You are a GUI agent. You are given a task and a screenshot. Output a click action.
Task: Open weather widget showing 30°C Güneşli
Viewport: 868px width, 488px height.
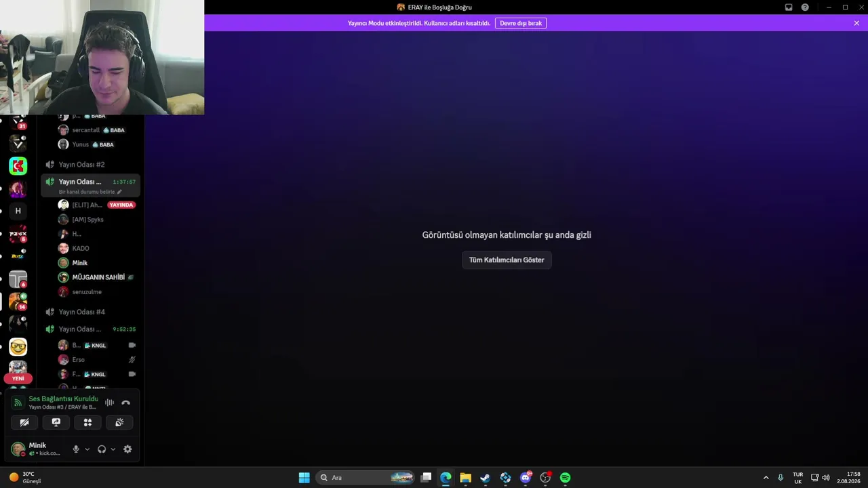pos(26,478)
